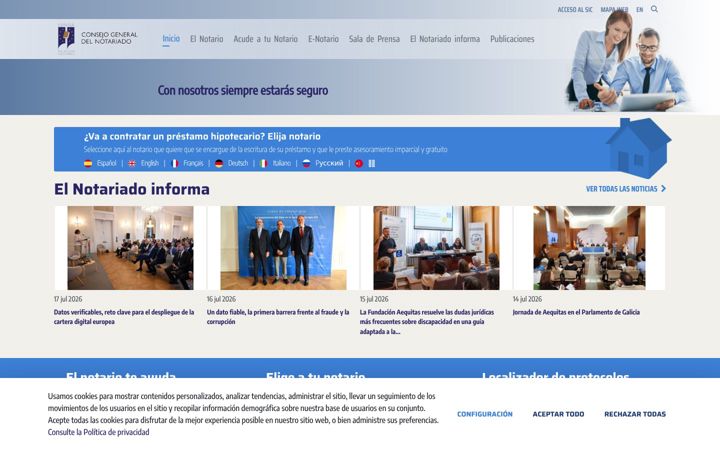The width and height of the screenshot is (720, 450).
Task: Select the German flag icon
Action: pyautogui.click(x=219, y=163)
